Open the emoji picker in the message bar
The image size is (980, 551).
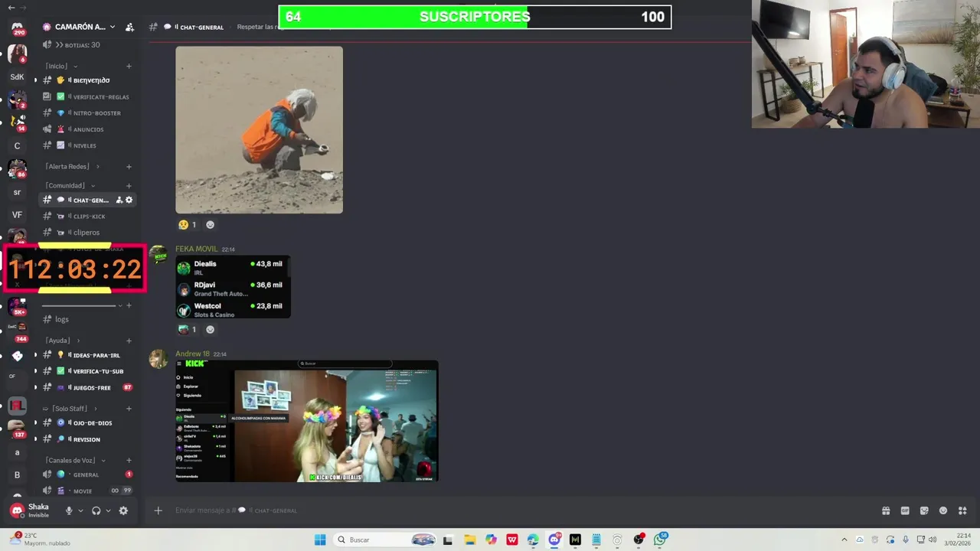(943, 510)
